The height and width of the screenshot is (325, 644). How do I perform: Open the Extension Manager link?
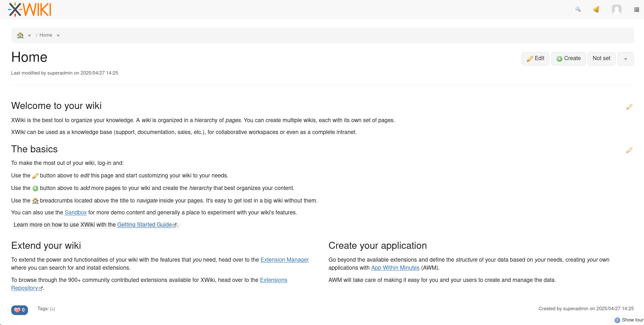click(285, 260)
